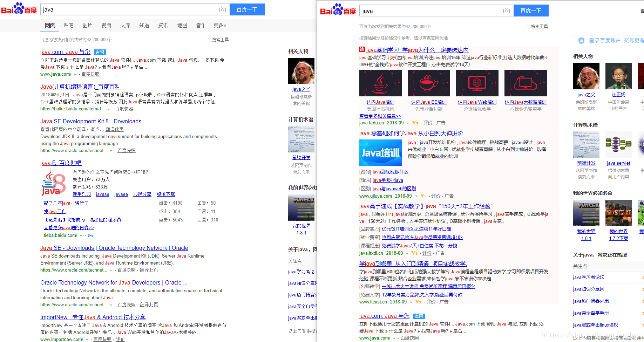Viewport: 644px width, 342px height.
Task: Open java到底能做什么 link
Action: pyautogui.click(x=390, y=172)
